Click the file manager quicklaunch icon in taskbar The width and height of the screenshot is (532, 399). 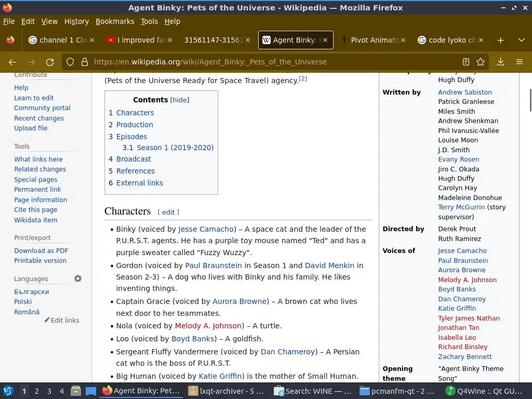click(x=76, y=391)
